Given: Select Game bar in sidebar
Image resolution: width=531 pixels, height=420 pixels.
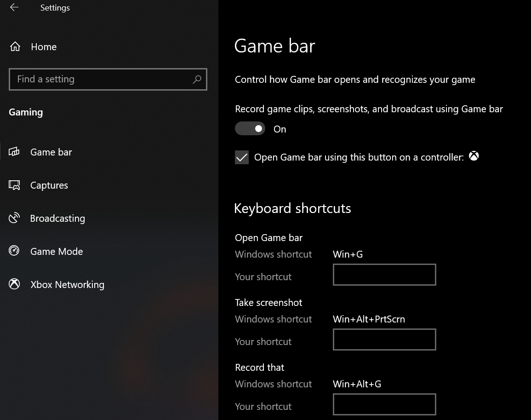Looking at the screenshot, I should click(x=51, y=152).
